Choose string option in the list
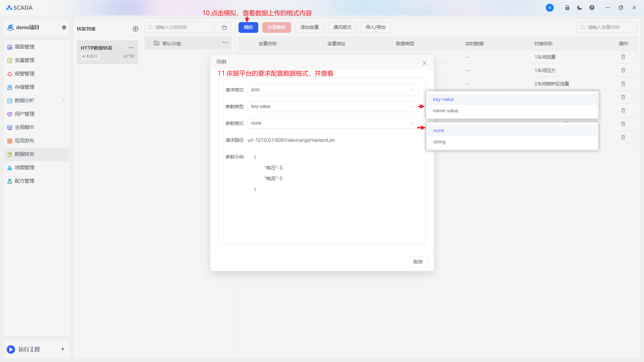 click(x=439, y=142)
